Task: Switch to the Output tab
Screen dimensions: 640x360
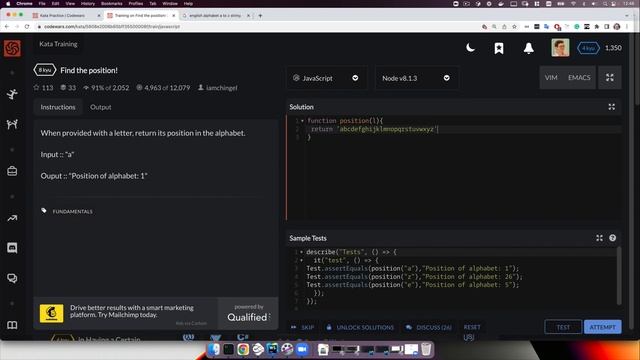Action: tap(100, 107)
